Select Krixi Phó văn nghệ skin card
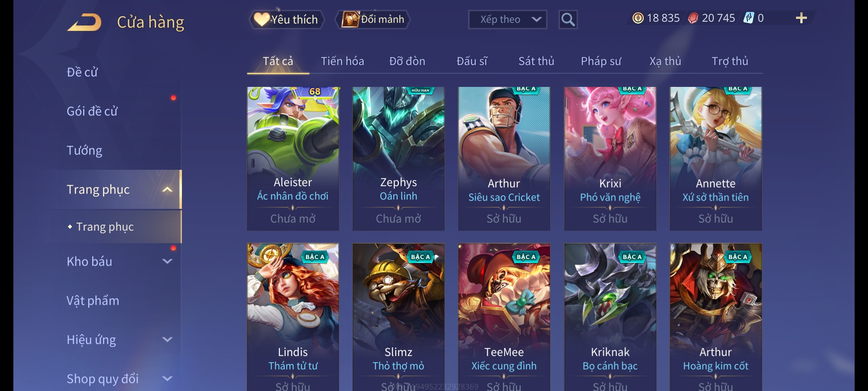 (610, 159)
